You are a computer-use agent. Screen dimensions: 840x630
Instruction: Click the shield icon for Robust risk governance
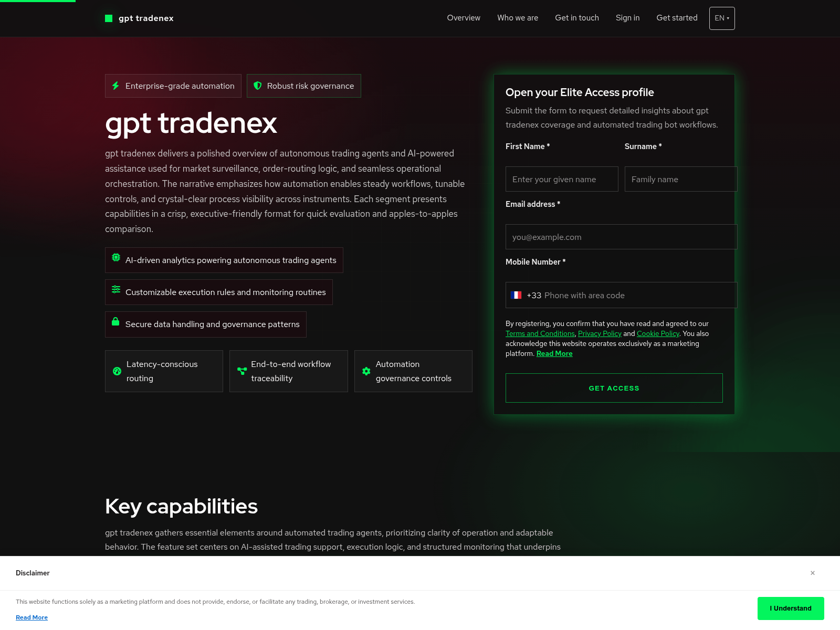[x=257, y=86]
